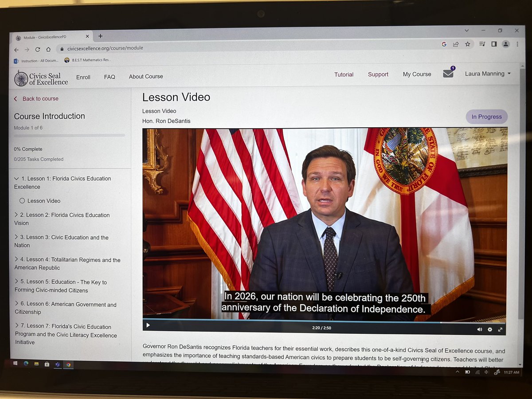532x399 pixels.
Task: Open a new tab with the plus icon
Action: coord(100,36)
